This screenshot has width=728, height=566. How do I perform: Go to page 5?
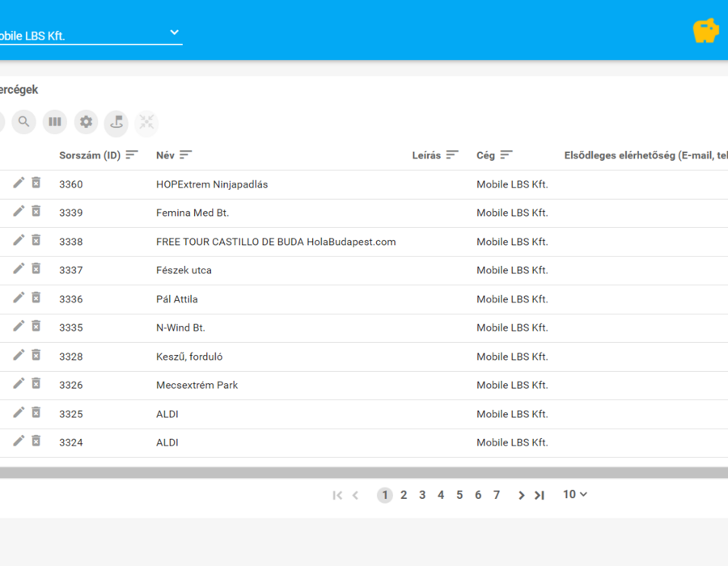(459, 495)
